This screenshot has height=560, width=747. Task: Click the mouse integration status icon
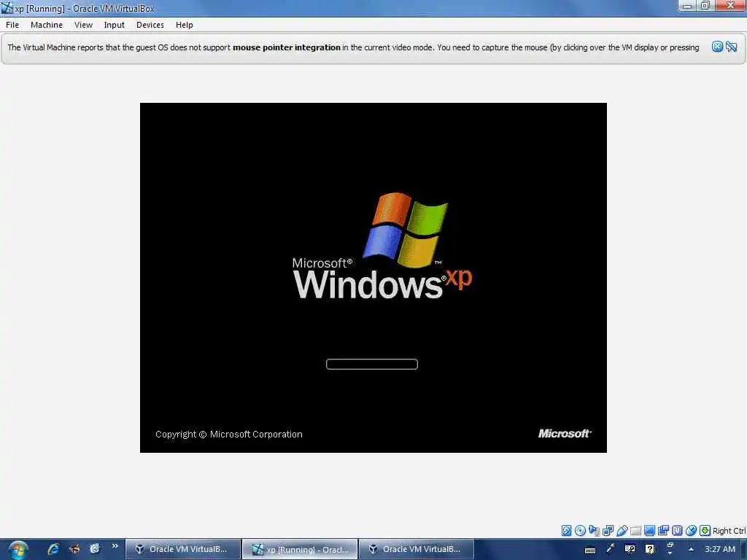click(x=691, y=531)
